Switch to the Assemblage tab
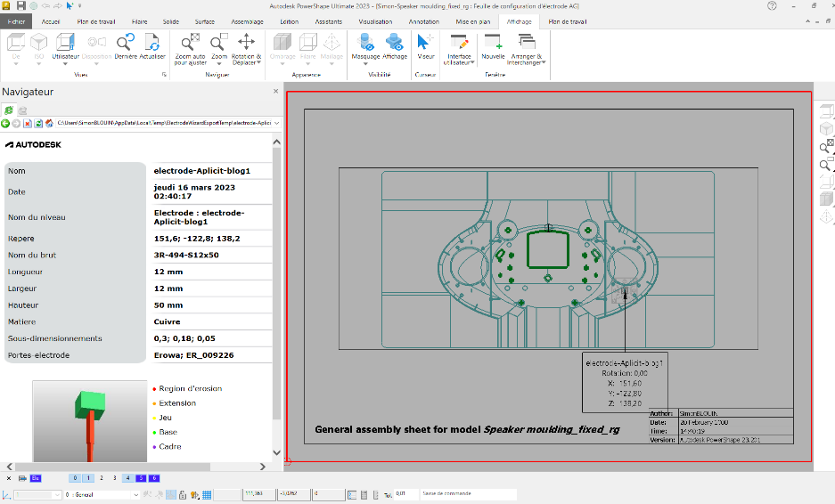 click(x=247, y=22)
